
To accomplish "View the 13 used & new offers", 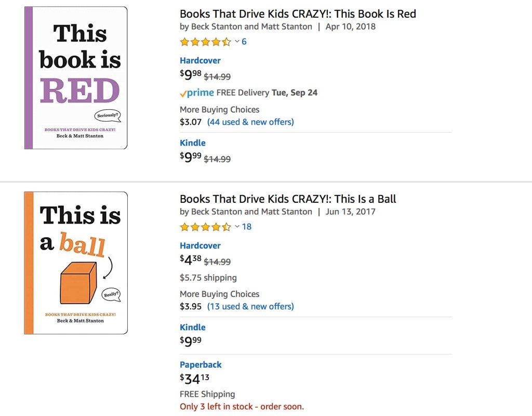I will [250, 306].
